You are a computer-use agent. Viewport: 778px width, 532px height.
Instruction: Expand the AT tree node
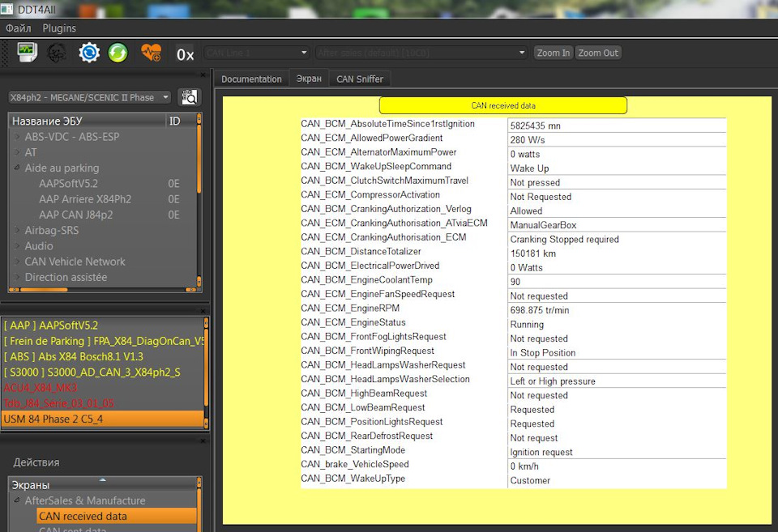pos(17,152)
